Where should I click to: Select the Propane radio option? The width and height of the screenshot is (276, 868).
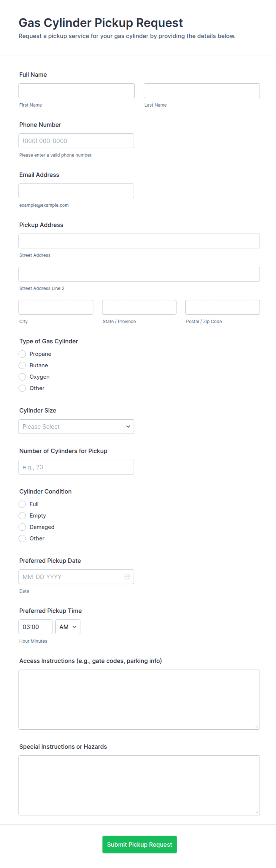tap(22, 354)
